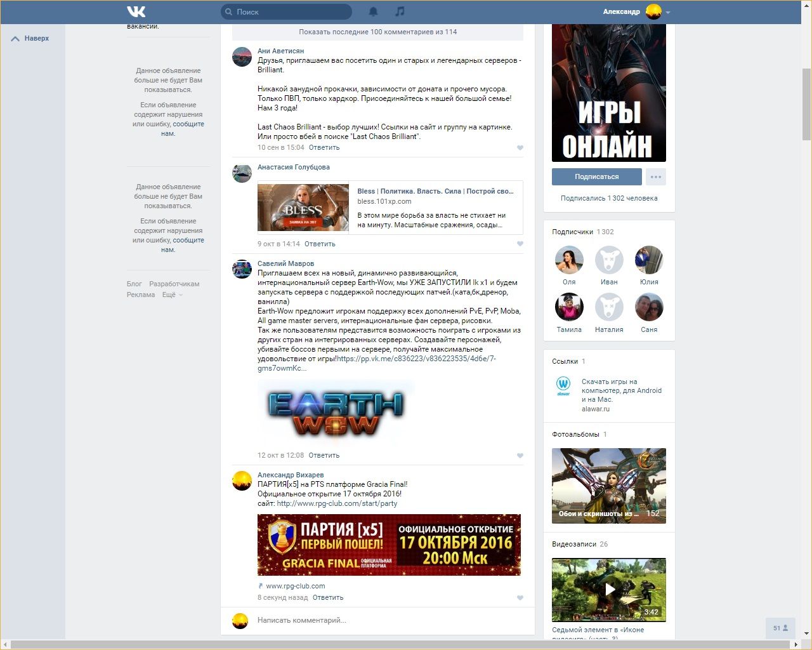Reply to the 9 окт comment
Image resolution: width=812 pixels, height=650 pixels.
coord(320,244)
